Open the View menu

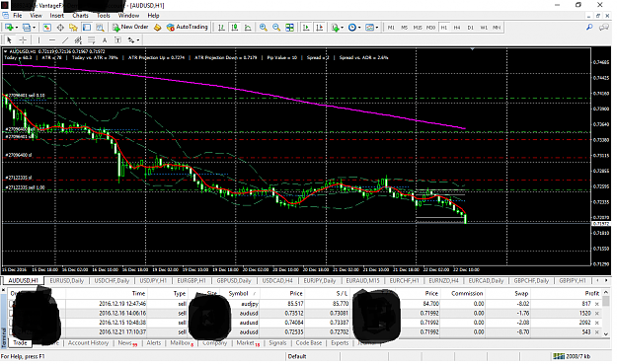coord(36,16)
